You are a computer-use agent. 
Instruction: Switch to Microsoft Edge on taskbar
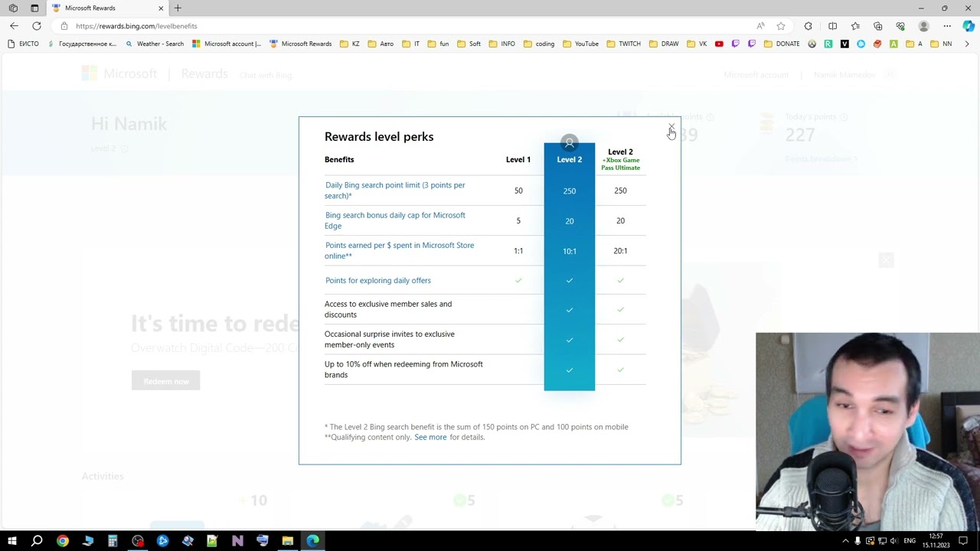click(312, 541)
